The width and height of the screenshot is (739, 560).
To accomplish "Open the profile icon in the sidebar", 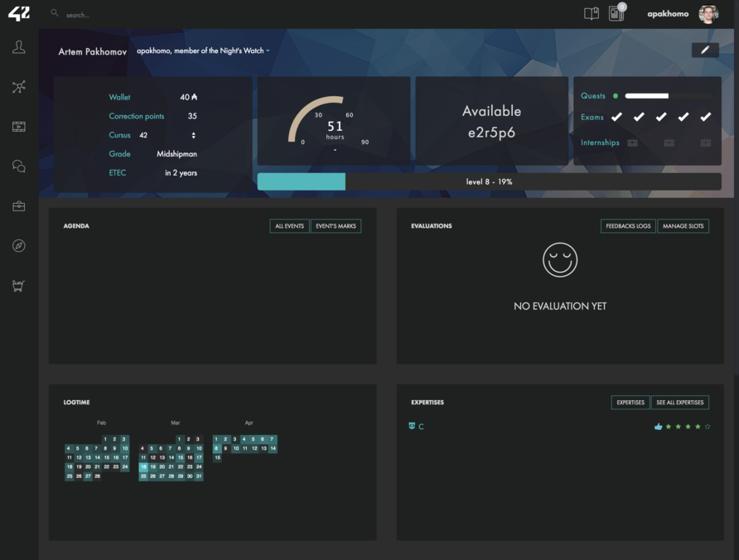I will tap(18, 48).
